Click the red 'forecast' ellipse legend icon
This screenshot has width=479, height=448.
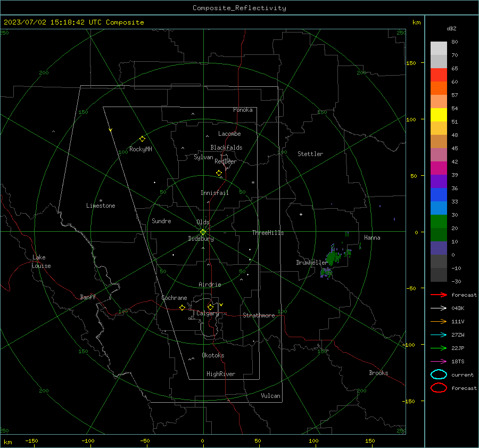coord(439,388)
